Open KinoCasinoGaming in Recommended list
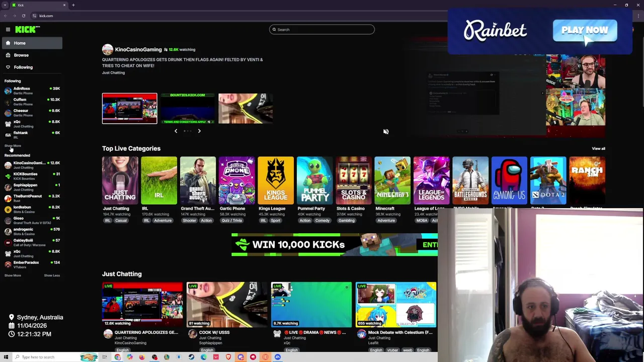The width and height of the screenshot is (644, 362). point(31,165)
